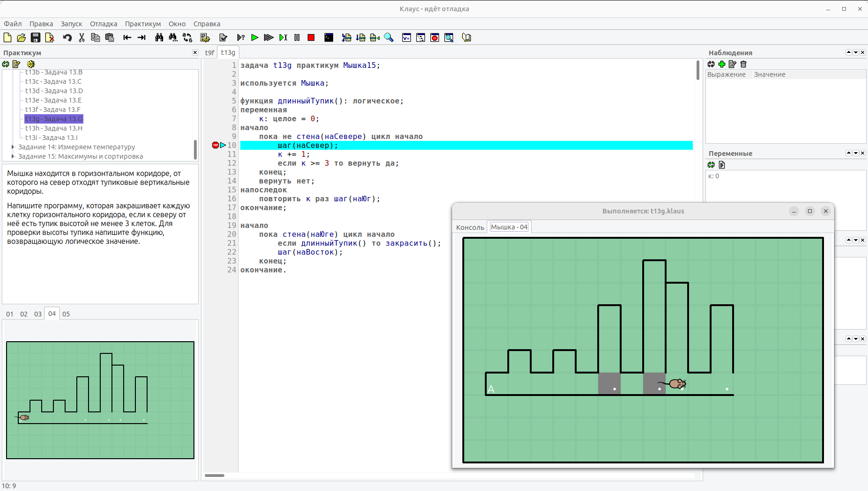Close the Практикум panel
This screenshot has height=491, width=868.
[x=195, y=53]
